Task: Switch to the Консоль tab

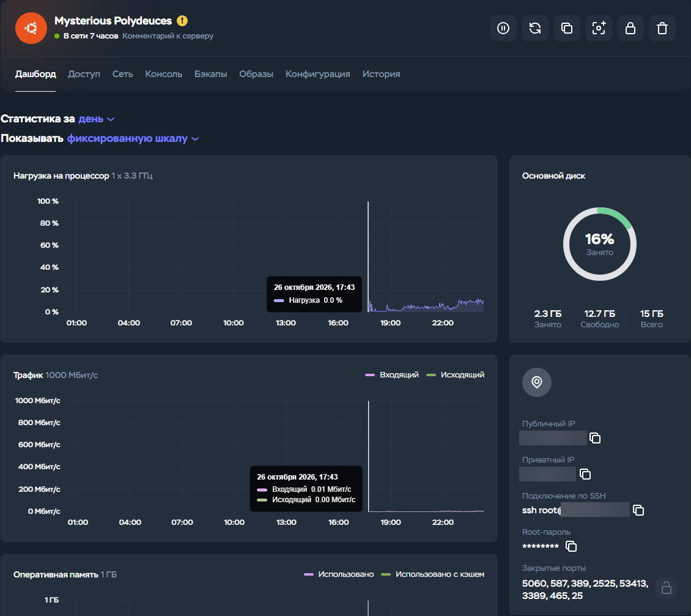Action: (x=163, y=74)
